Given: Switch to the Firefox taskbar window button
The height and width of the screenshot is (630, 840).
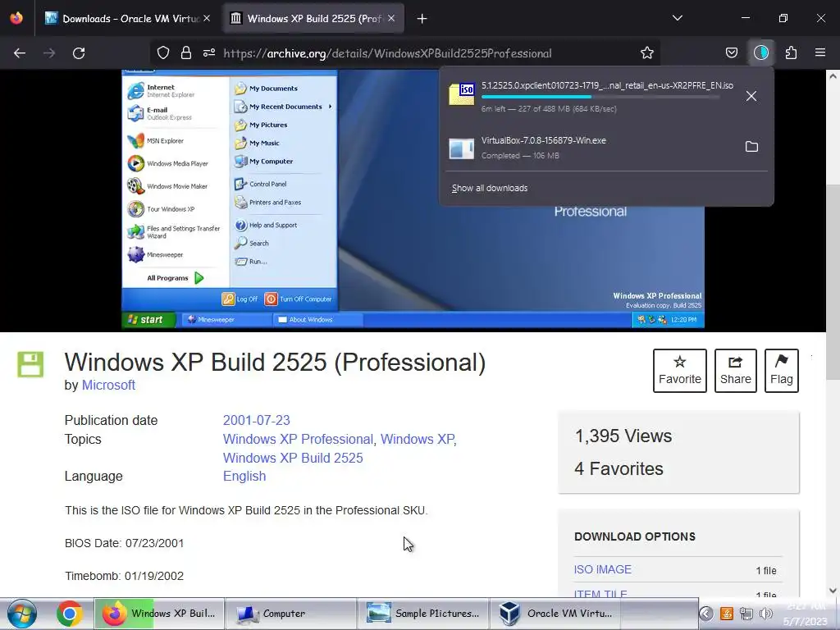Looking at the screenshot, I should click(x=159, y=614).
